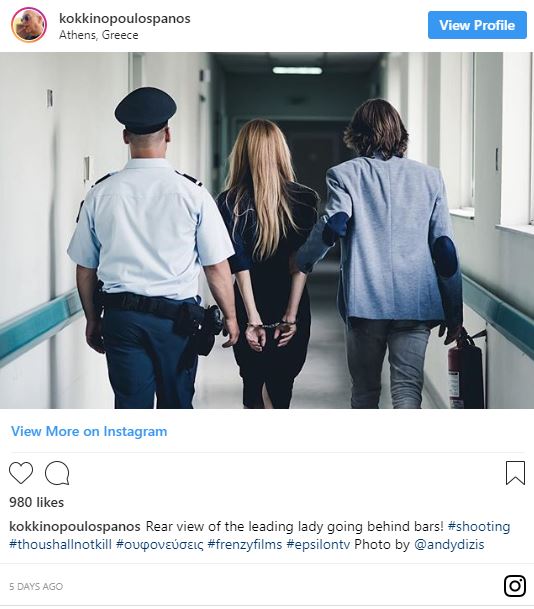
Task: Open the Instagram logo at the bottom
Action: tap(515, 586)
